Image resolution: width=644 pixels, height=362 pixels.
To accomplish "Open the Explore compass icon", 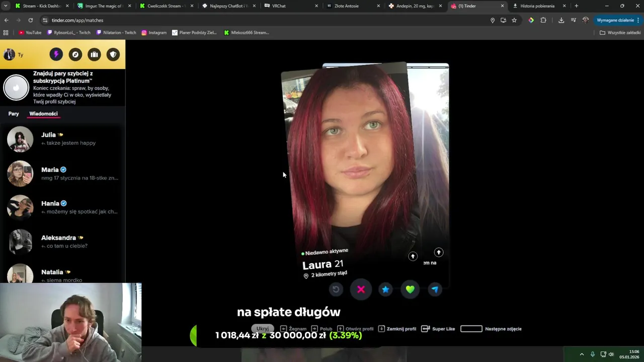I will click(75, 54).
